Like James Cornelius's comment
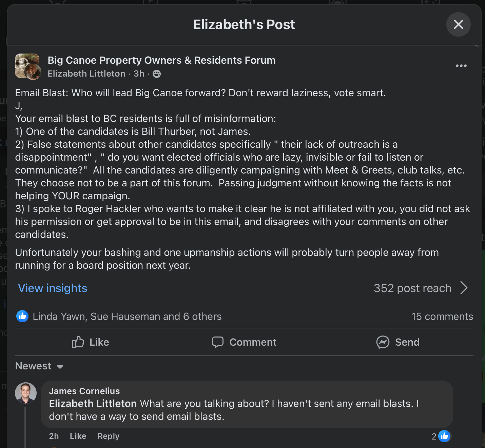 pyautogui.click(x=78, y=436)
